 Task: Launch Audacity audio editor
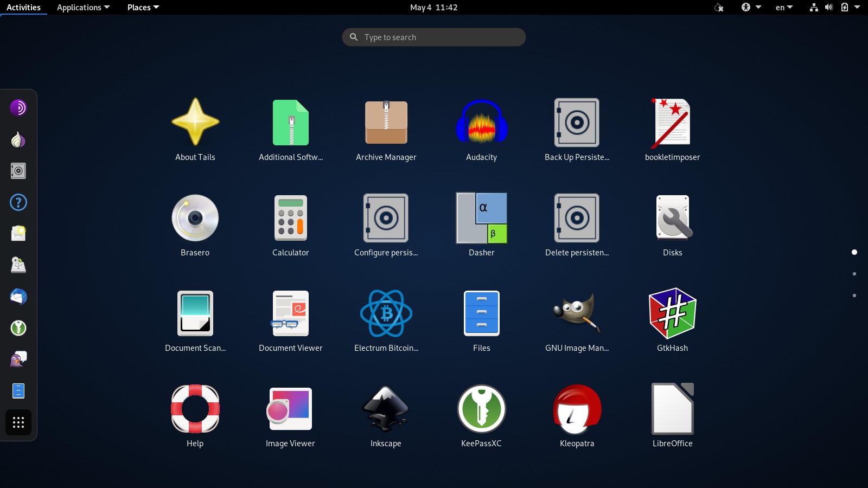[482, 130]
